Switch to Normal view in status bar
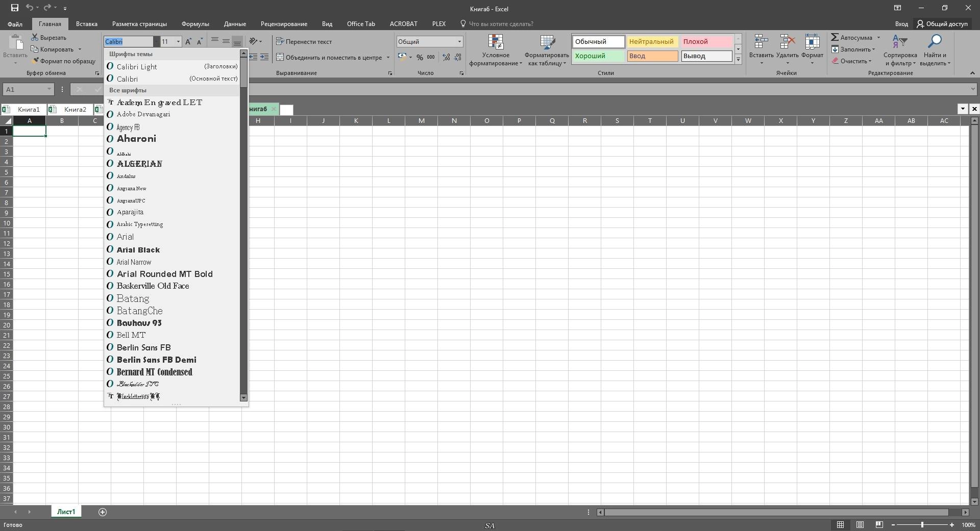Viewport: 980px width, 531px height. point(840,524)
